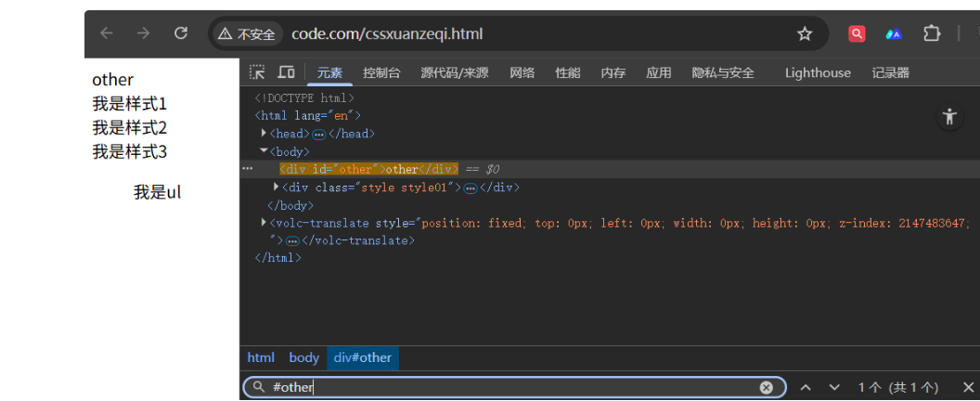Collapse the body element node
The height and width of the screenshot is (401, 980).
[x=264, y=150]
